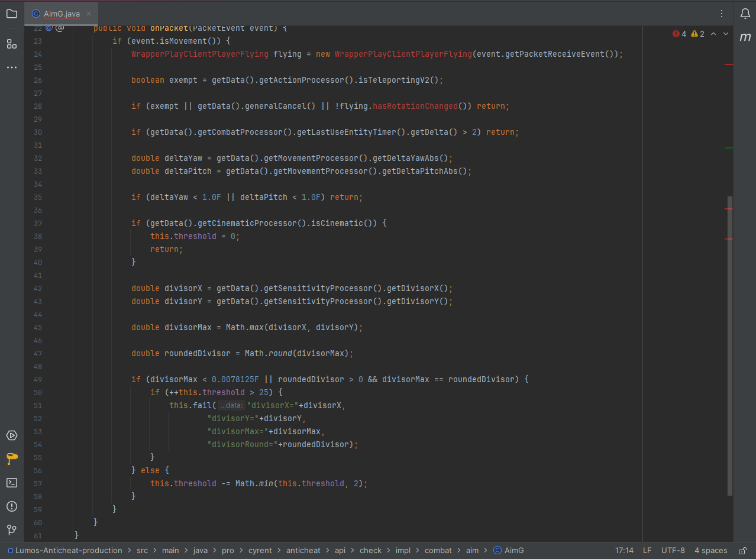The width and height of the screenshot is (756, 559).
Task: Click the anticheat breadcrumb
Action: (x=303, y=550)
